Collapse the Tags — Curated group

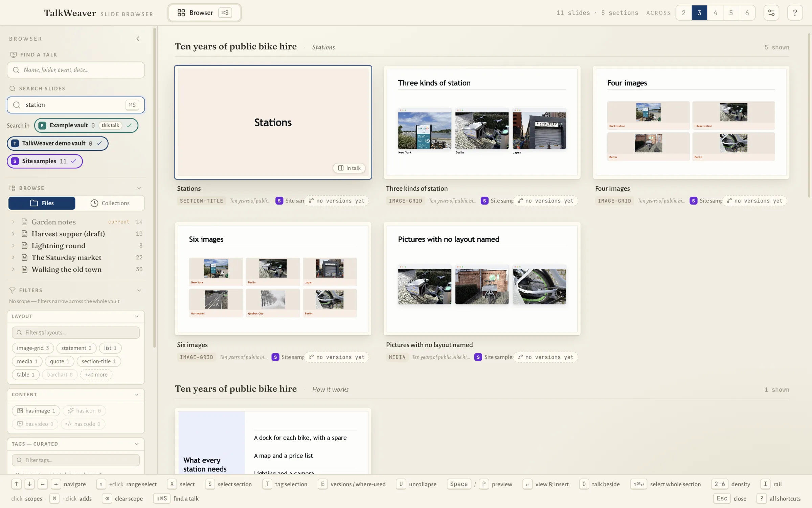(x=137, y=444)
